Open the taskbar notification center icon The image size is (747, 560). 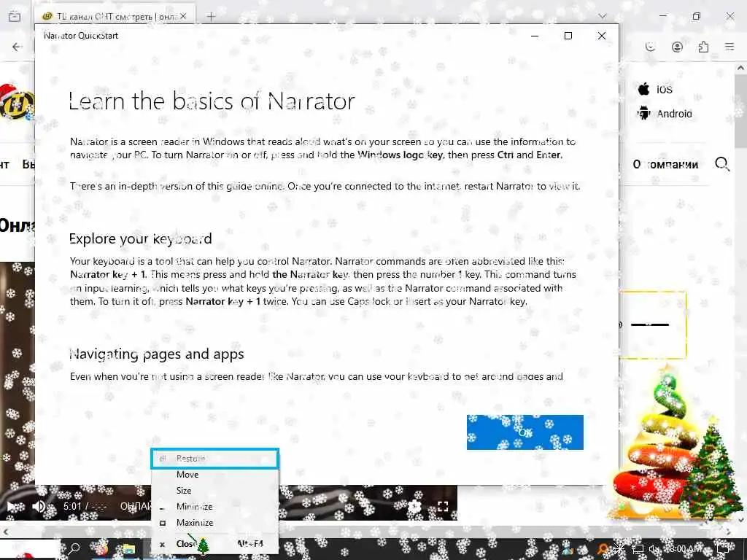[724, 550]
